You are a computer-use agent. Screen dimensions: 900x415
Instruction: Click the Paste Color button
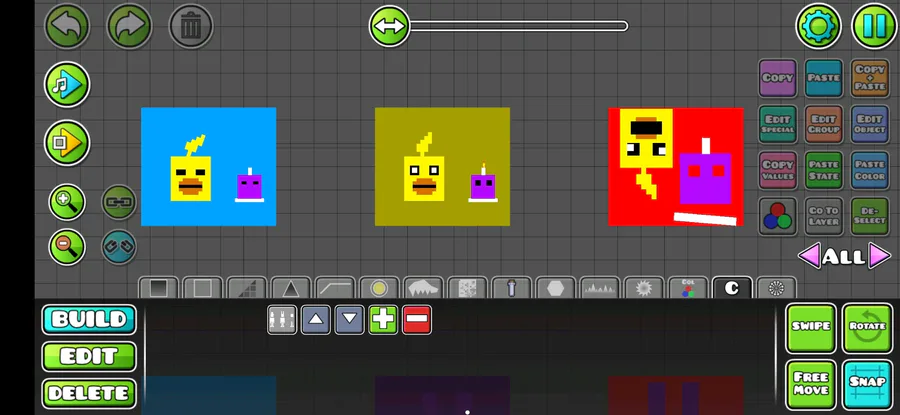click(x=870, y=170)
